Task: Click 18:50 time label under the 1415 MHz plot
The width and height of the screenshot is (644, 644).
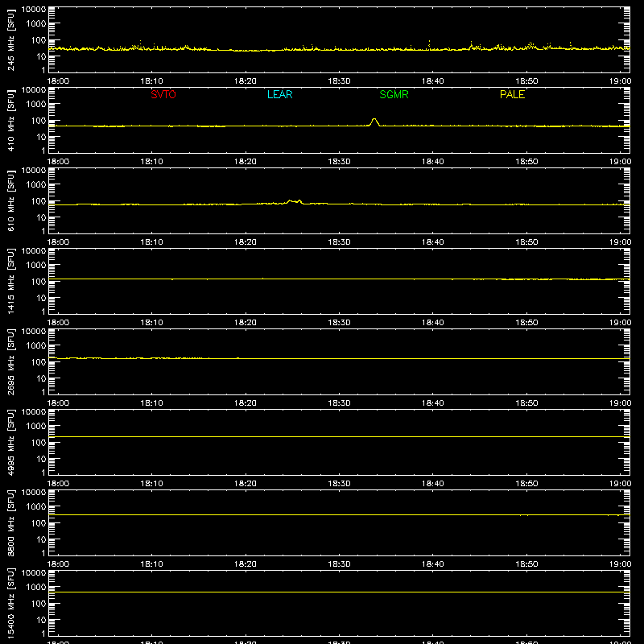Action: tap(526, 323)
